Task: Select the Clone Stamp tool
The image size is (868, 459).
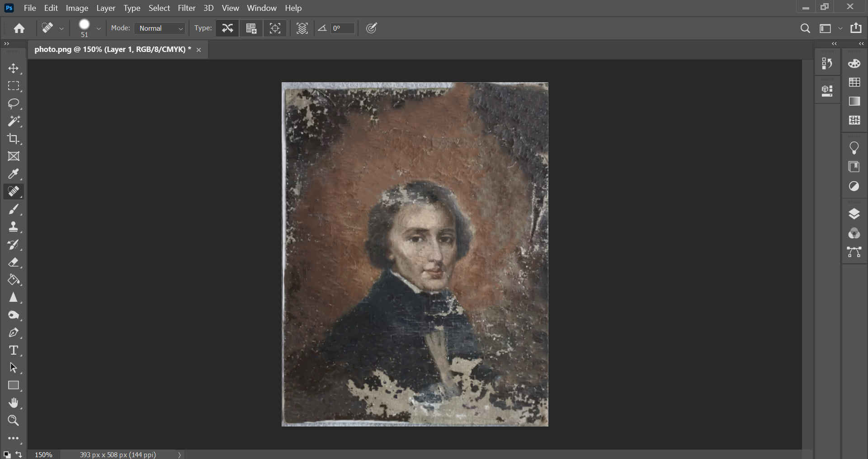Action: 14,227
